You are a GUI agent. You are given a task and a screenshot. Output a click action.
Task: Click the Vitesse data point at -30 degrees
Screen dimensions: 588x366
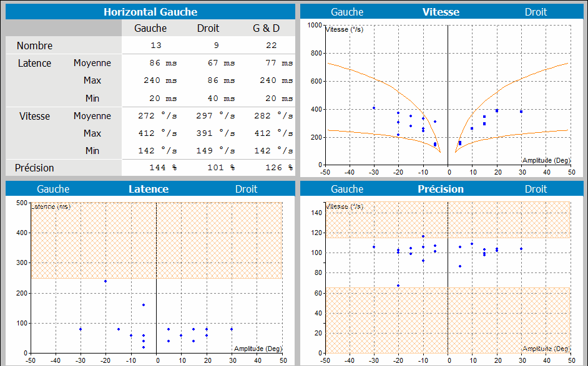pyautogui.click(x=374, y=108)
